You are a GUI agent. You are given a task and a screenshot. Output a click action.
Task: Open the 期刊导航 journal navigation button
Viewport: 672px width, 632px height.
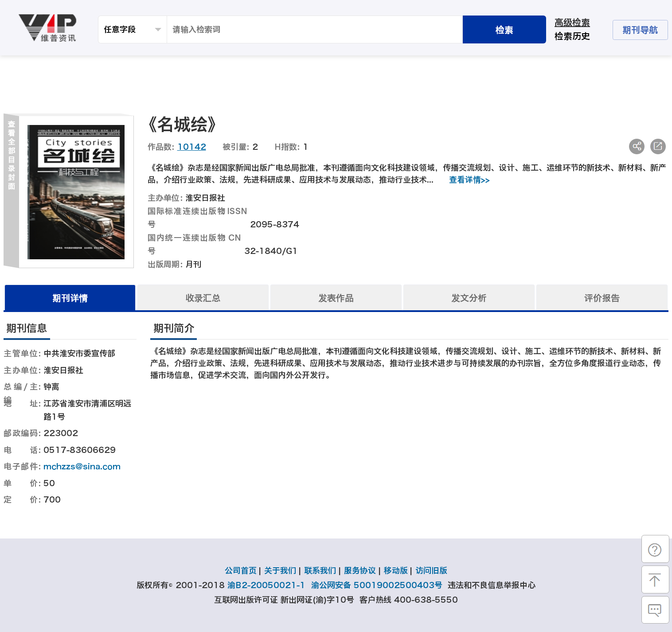pyautogui.click(x=640, y=30)
